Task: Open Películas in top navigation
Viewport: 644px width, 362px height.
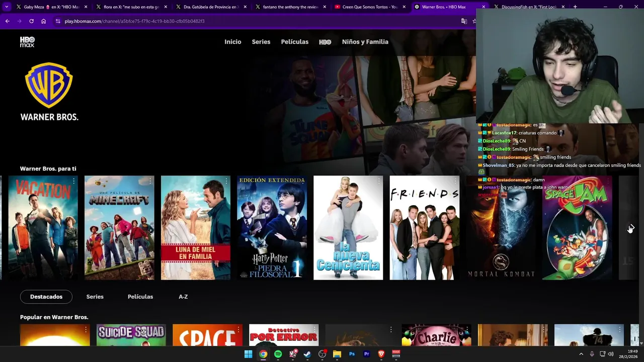Action: tap(295, 42)
